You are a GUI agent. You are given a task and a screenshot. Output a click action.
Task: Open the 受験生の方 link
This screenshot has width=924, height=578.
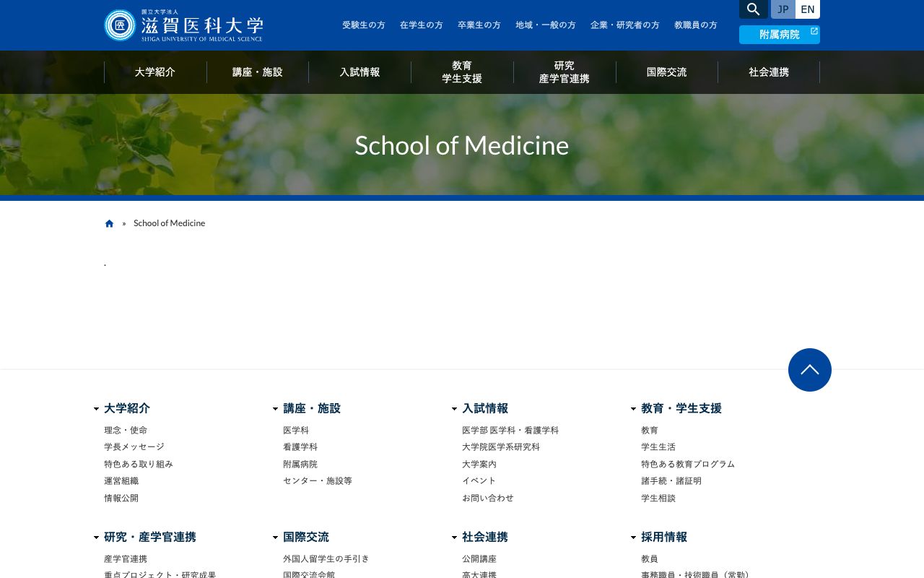coord(363,25)
